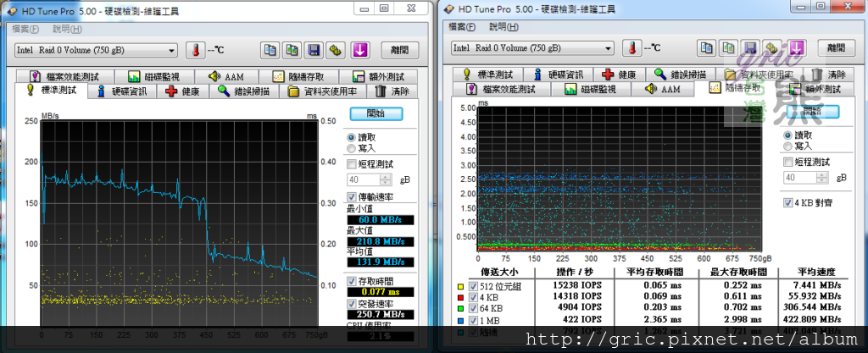868x353 pixels.
Task: Click the thermometer temperature icon in right window
Action: coord(631,48)
